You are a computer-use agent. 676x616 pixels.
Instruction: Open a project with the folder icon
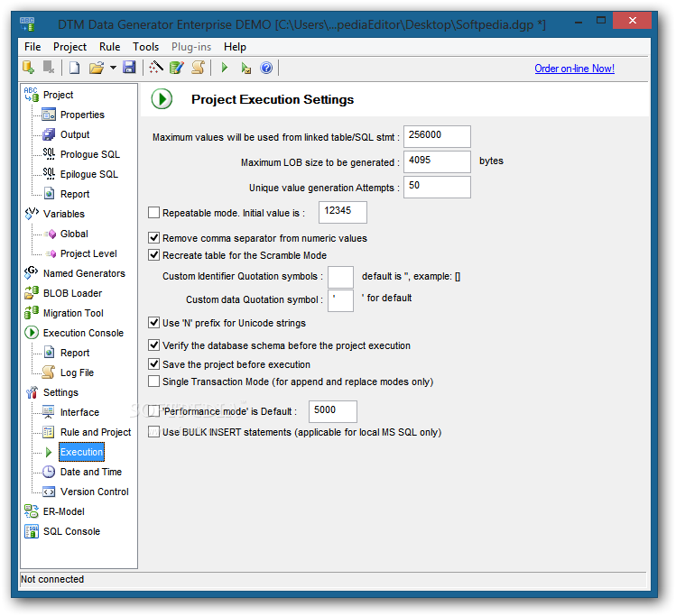pyautogui.click(x=97, y=68)
